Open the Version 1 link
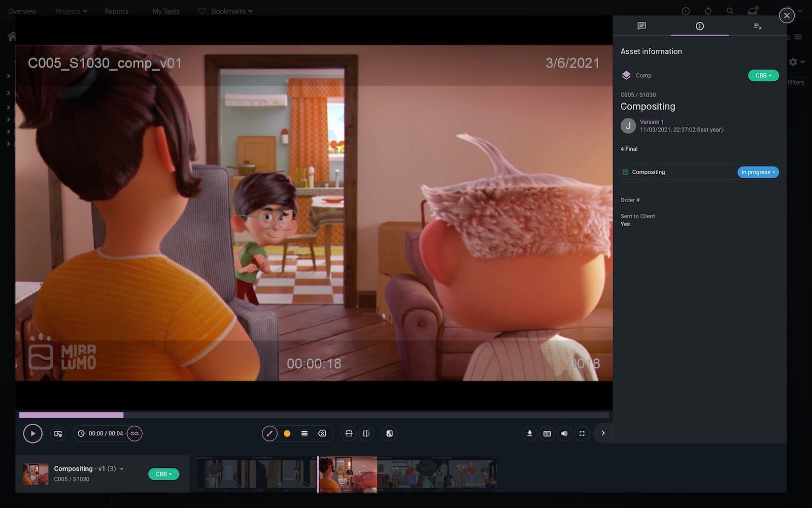Screen dimensions: 812x508 (652, 122)
